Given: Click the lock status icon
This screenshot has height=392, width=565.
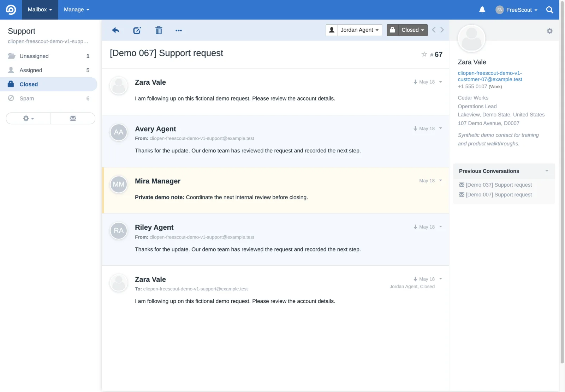Looking at the screenshot, I should [392, 30].
